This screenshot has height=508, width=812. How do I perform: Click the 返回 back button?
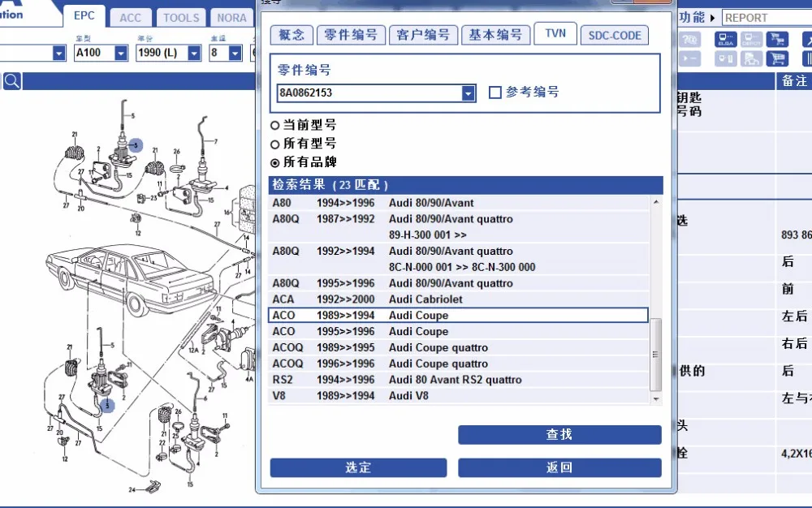pyautogui.click(x=559, y=467)
